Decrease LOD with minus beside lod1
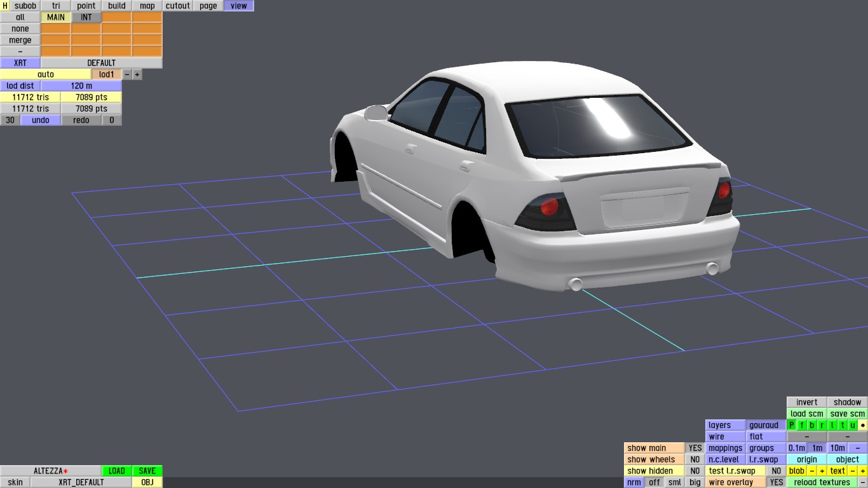868x488 pixels. (127, 74)
